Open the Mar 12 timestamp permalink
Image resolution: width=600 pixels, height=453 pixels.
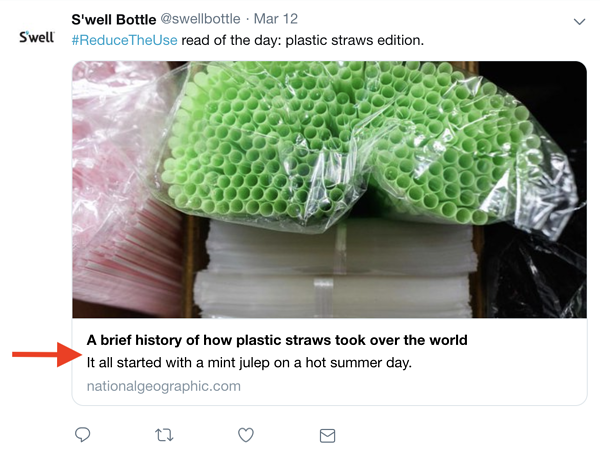click(276, 19)
